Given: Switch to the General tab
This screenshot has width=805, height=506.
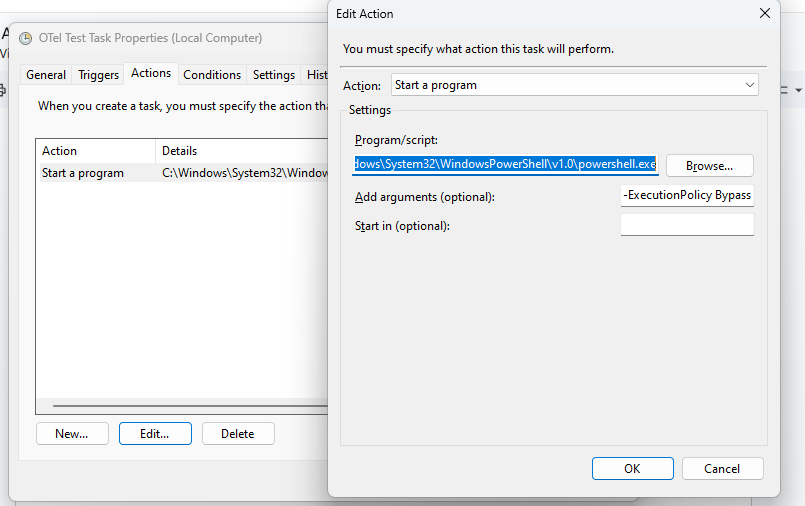Looking at the screenshot, I should click(x=46, y=75).
